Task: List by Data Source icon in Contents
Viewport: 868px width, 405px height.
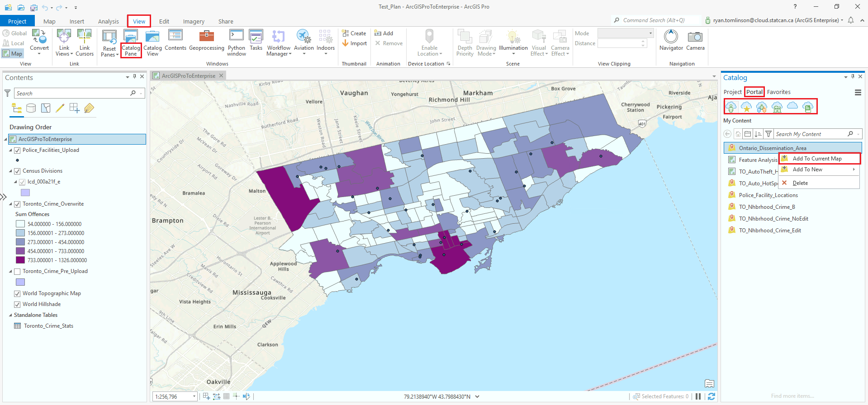Action: [31, 108]
